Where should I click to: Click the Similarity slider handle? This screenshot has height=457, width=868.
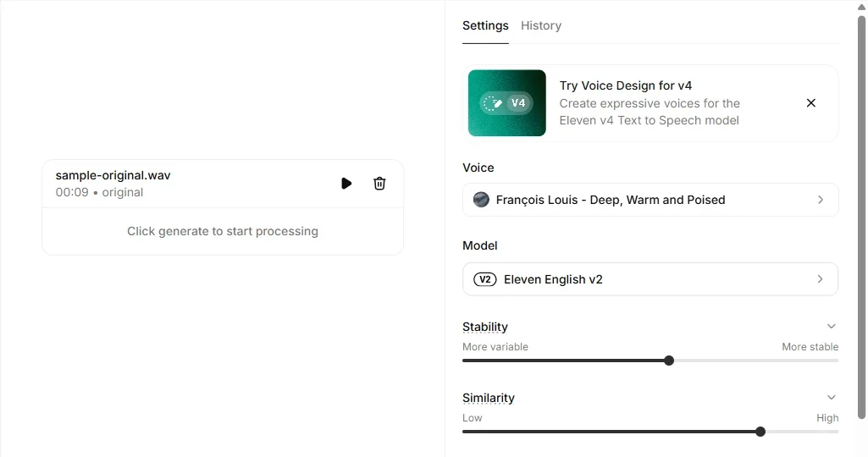pos(760,432)
